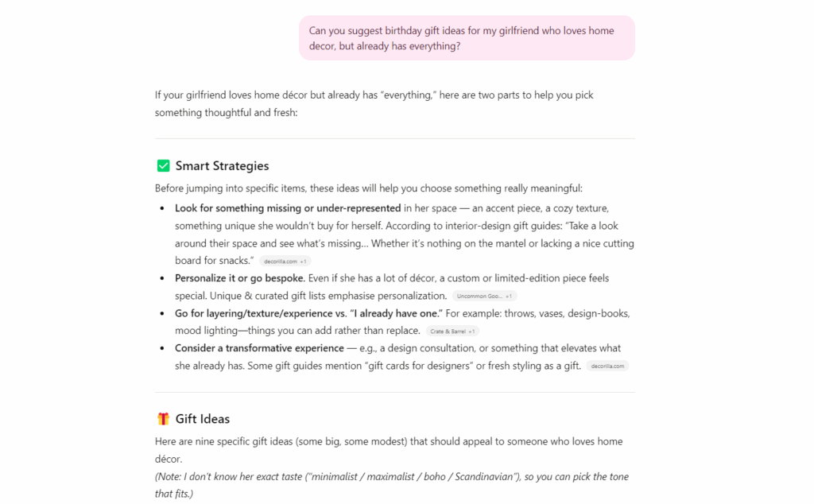Open the decorilla.com citation after "styling as a gift"

pyautogui.click(x=607, y=366)
